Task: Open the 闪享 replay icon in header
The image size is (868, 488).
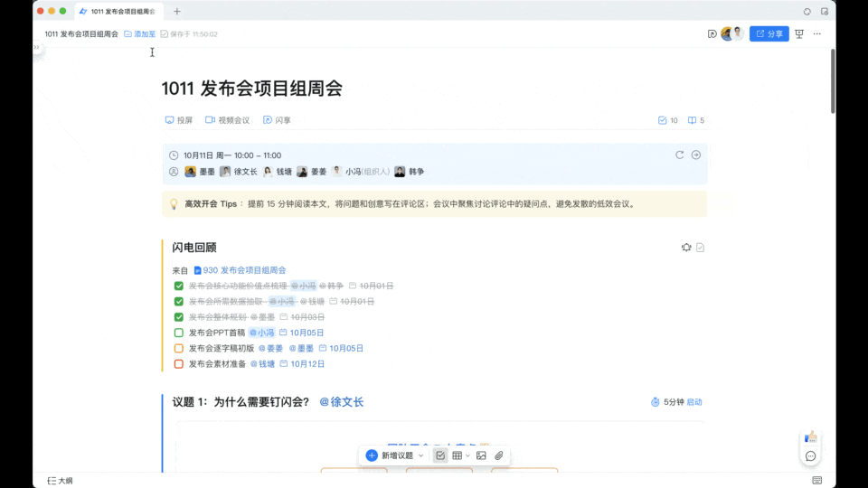Action: pyautogui.click(x=712, y=33)
